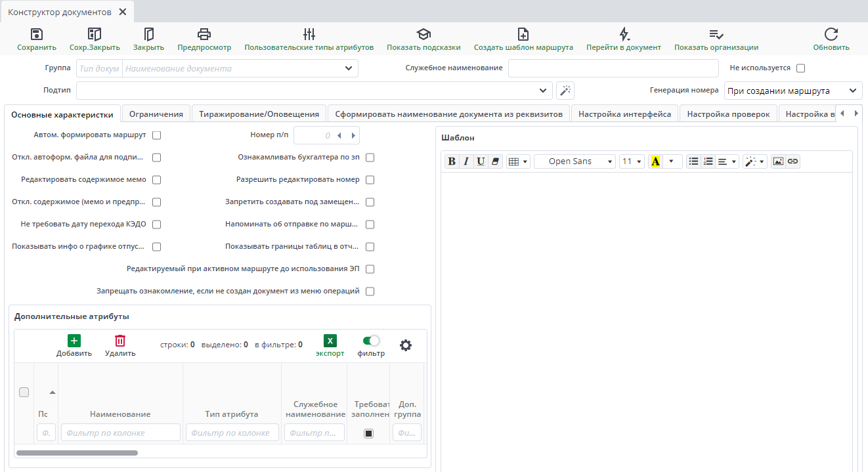Open the Open Sans font family dropdown
This screenshot has width=868, height=472.
[x=575, y=161]
